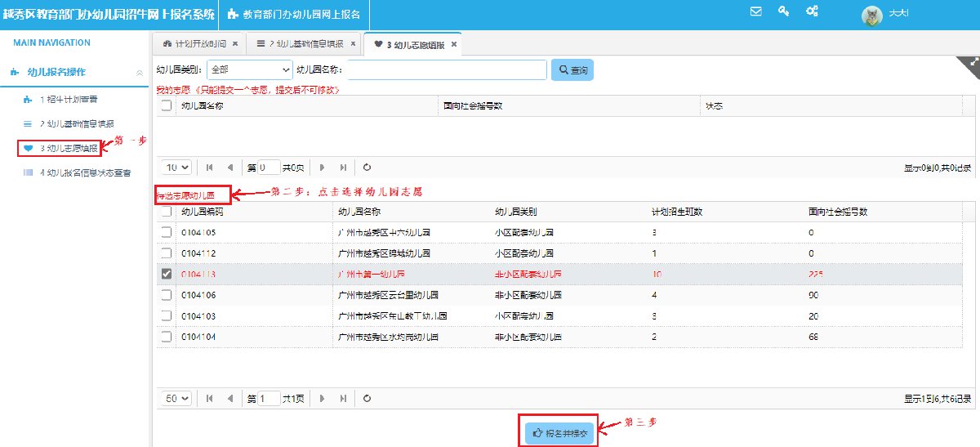
Task: Refresh the lower kindergarten list grid
Action: pos(367,398)
